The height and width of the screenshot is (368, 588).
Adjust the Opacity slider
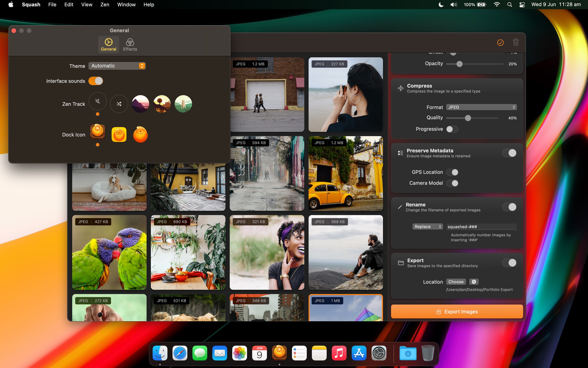click(x=475, y=64)
